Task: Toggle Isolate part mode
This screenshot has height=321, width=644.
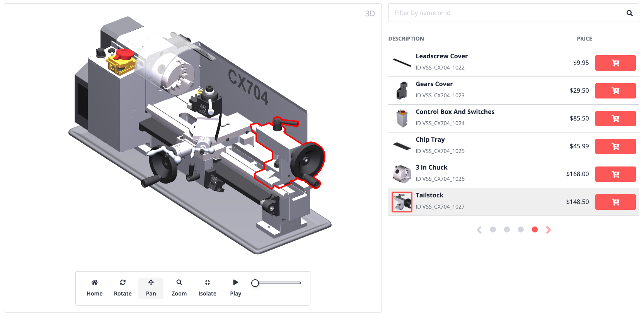Action: click(207, 288)
